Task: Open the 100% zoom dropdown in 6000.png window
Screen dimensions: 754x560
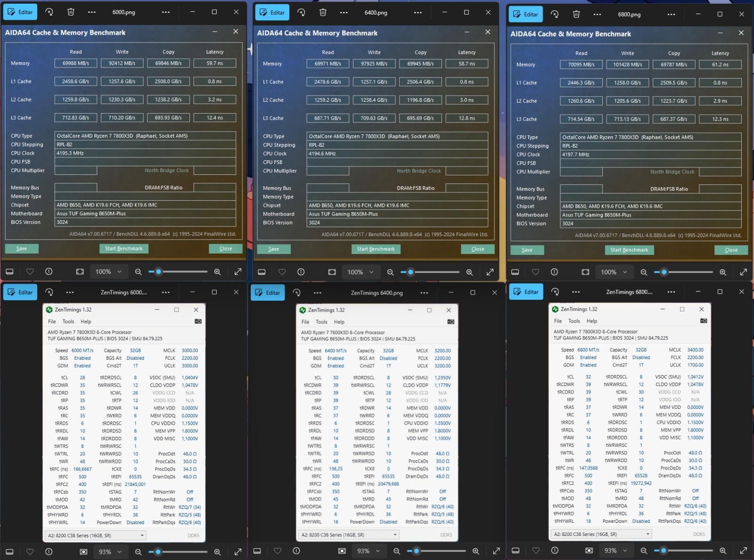Action: [108, 272]
